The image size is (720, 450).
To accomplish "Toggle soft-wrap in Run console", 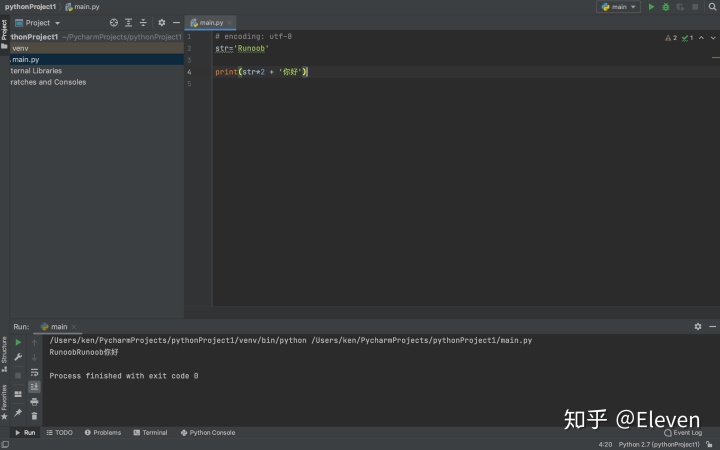I will pyautogui.click(x=34, y=372).
